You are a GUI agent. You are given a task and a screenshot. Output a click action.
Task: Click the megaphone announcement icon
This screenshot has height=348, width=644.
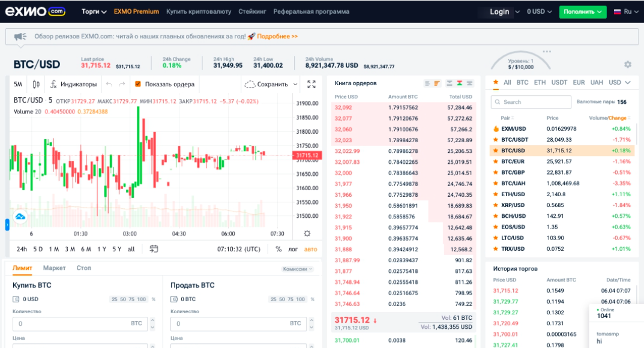[20, 37]
